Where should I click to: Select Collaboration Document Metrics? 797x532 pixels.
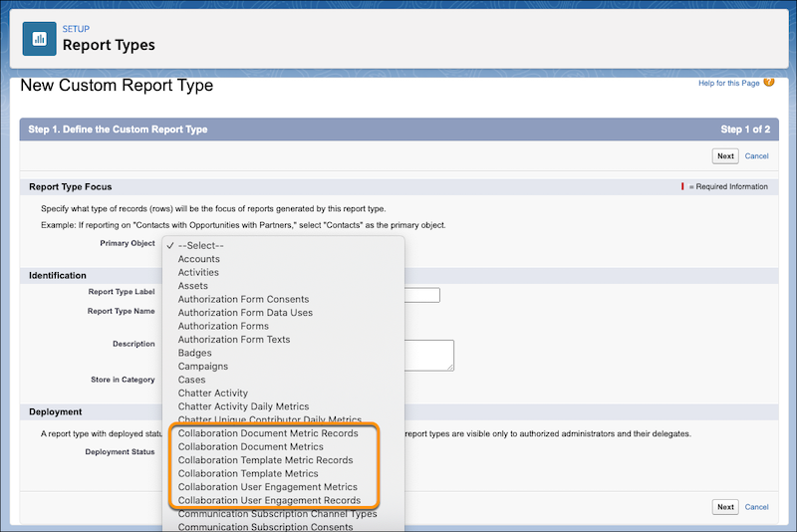[283, 446]
